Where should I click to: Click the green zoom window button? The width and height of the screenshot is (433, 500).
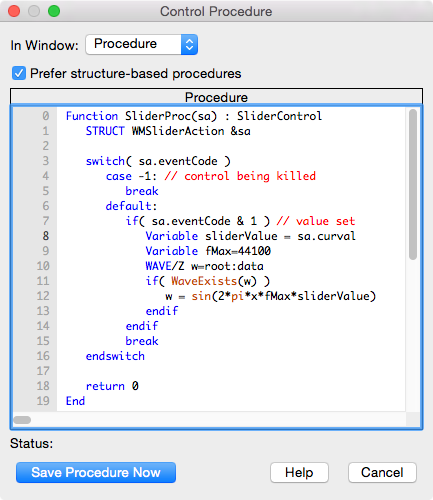pos(54,11)
